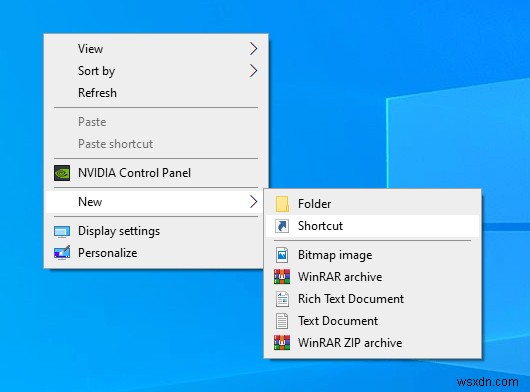Screen dimensions: 530x392
Task: Choose Refresh from the context menu
Action: 156,93
